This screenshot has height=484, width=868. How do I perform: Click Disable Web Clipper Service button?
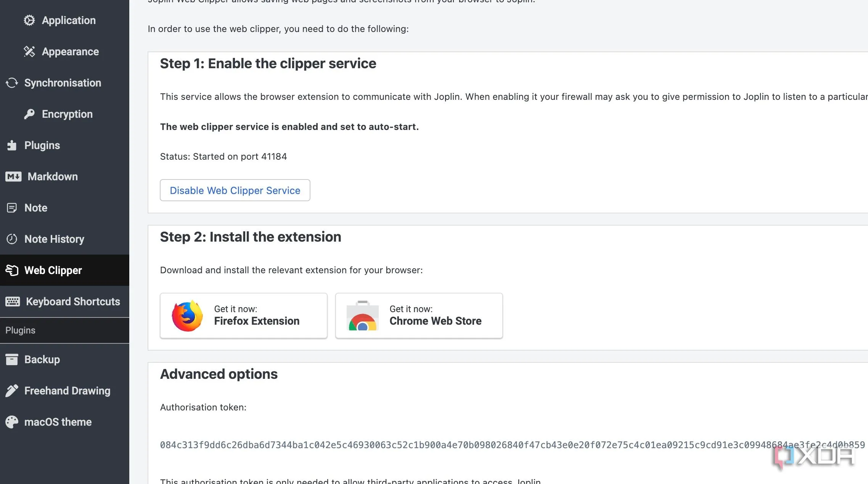235,190
